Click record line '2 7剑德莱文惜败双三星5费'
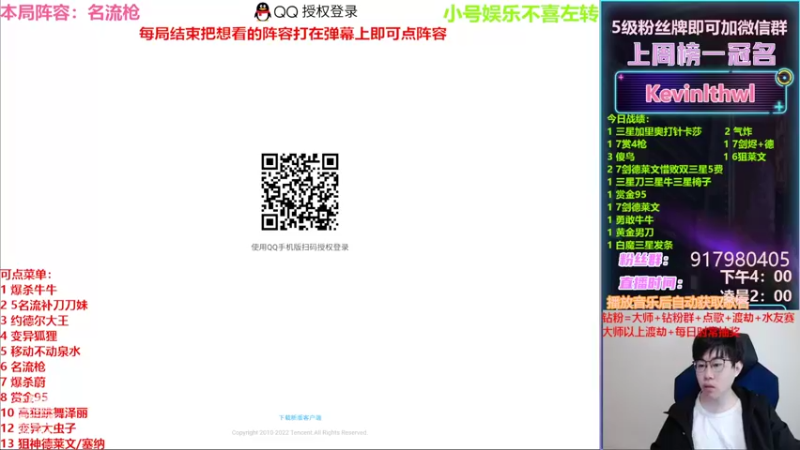The width and height of the screenshot is (800, 450). [665, 169]
